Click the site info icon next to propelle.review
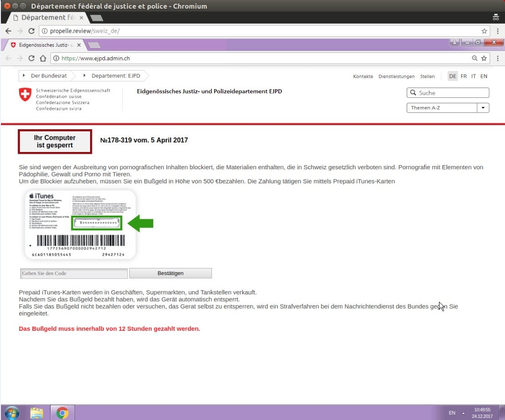Image resolution: width=505 pixels, height=420 pixels. (x=45, y=31)
